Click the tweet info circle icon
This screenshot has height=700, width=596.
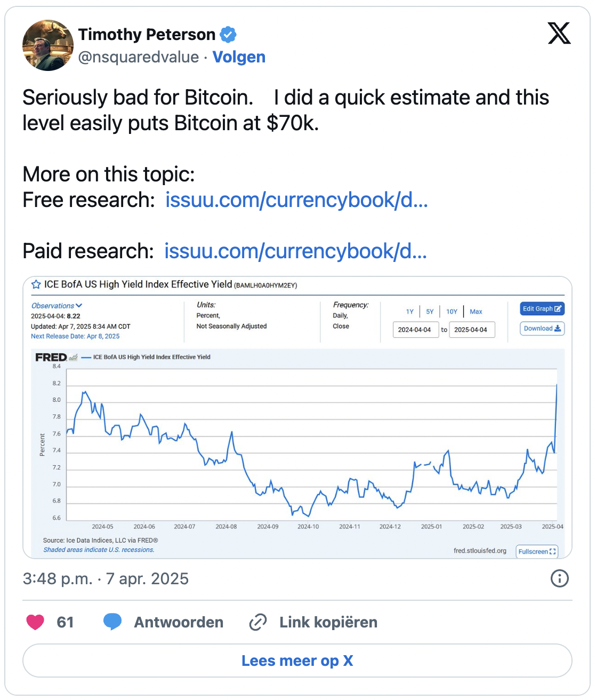point(559,578)
